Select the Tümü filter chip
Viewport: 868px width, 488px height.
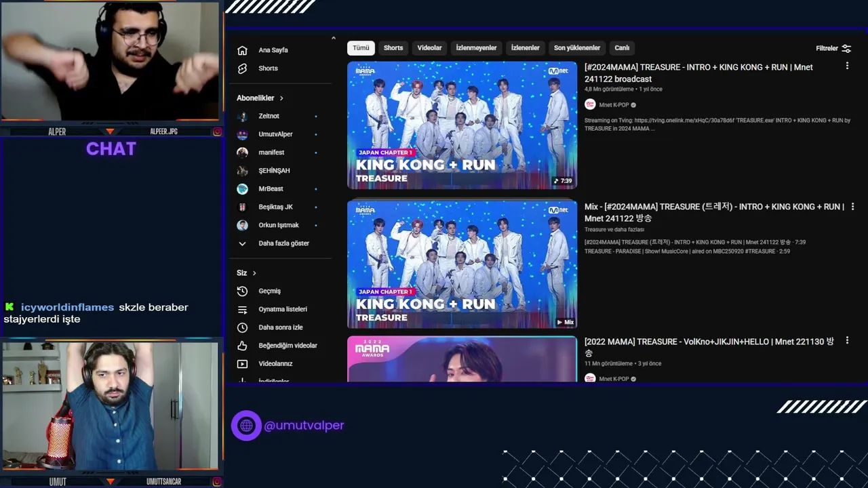(x=361, y=48)
